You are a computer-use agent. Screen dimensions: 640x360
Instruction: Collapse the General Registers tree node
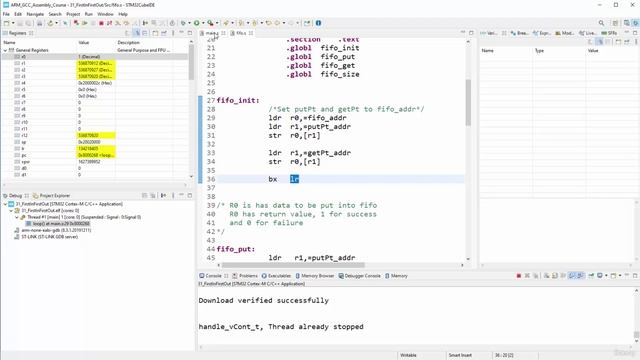click(5, 50)
